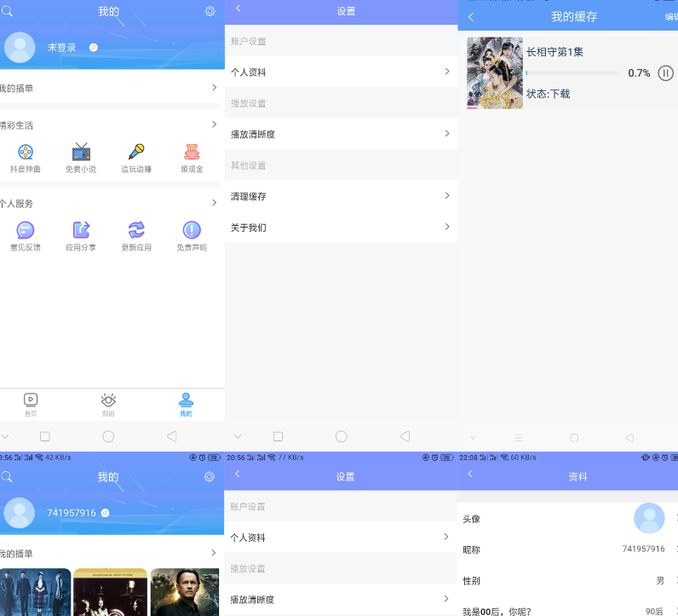
Task: Open 个人资料 in top 设置 screen
Action: pos(342,72)
